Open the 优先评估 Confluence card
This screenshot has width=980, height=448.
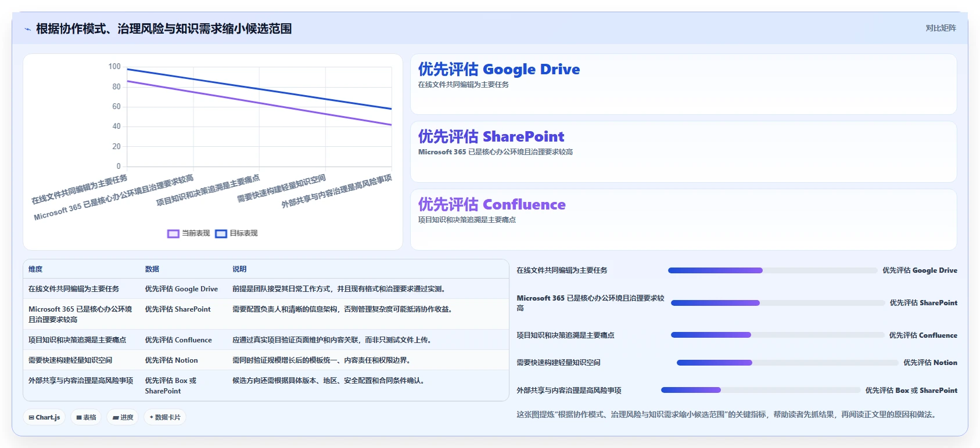pyautogui.click(x=683, y=219)
